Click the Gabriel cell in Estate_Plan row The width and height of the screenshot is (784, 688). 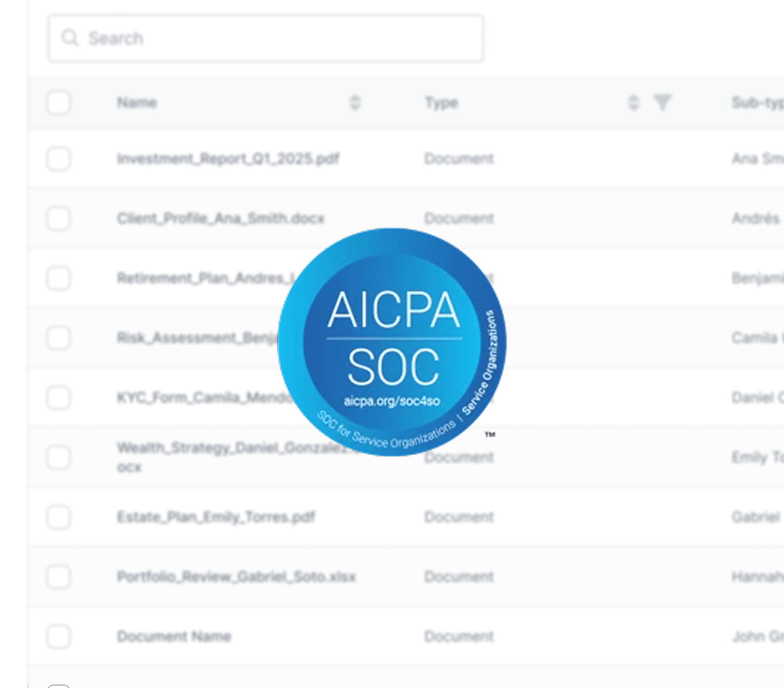coord(755,517)
